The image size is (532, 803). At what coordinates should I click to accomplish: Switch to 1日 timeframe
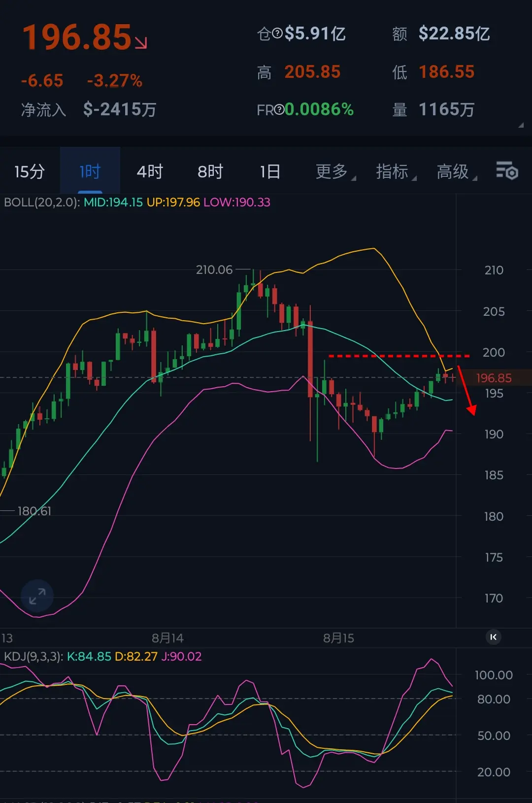pyautogui.click(x=270, y=171)
